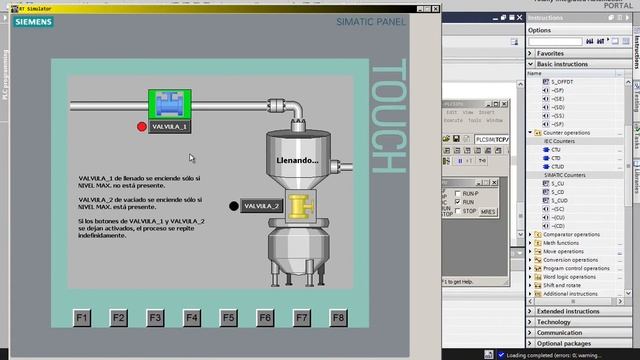Open the Insert menu in PLCSIM
This screenshot has height=360, width=640.
(x=487, y=112)
